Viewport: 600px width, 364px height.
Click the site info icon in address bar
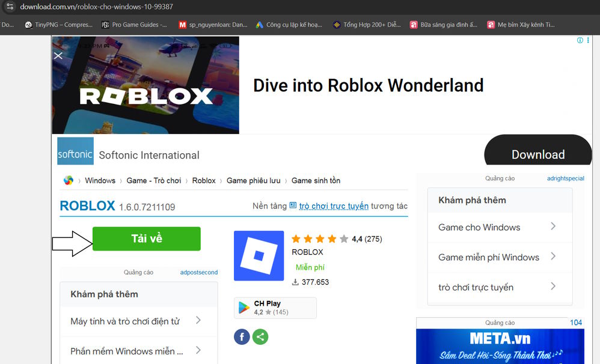tap(10, 7)
